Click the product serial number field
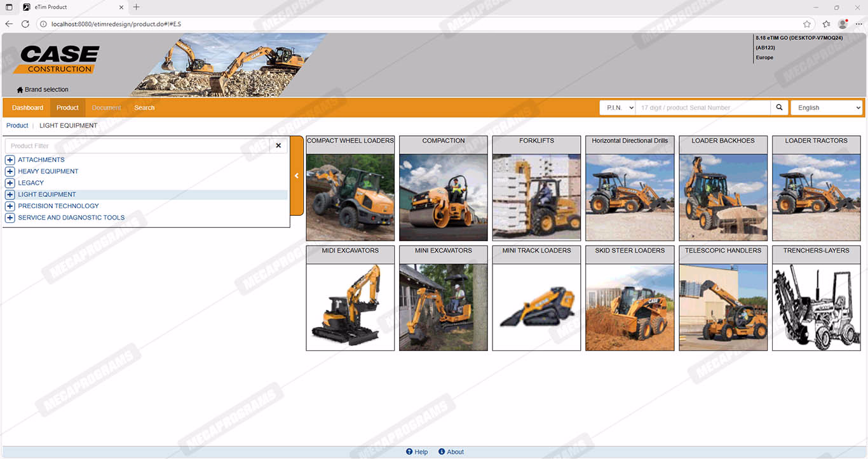The image size is (868, 459). click(702, 108)
